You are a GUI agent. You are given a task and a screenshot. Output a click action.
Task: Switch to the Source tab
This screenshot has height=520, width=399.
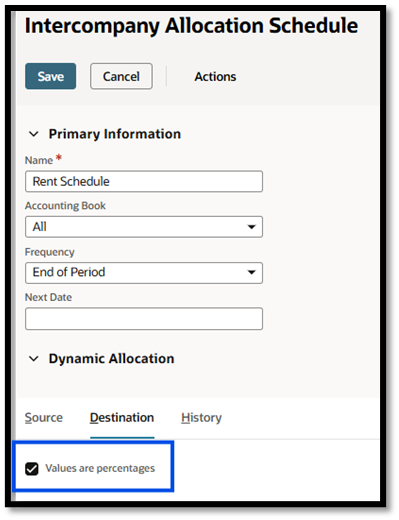pyautogui.click(x=44, y=418)
